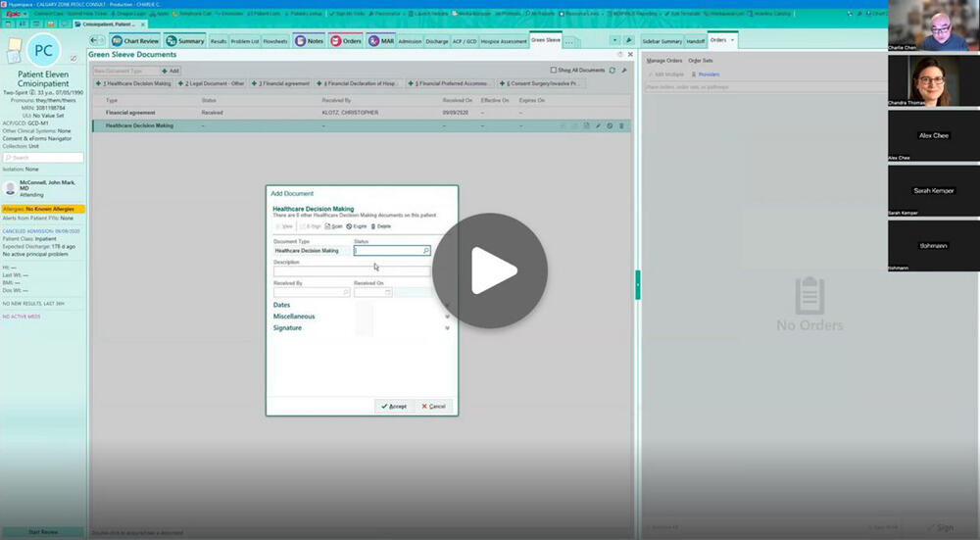
Task: Select the Healthcare Decision Making document row
Action: [362, 125]
